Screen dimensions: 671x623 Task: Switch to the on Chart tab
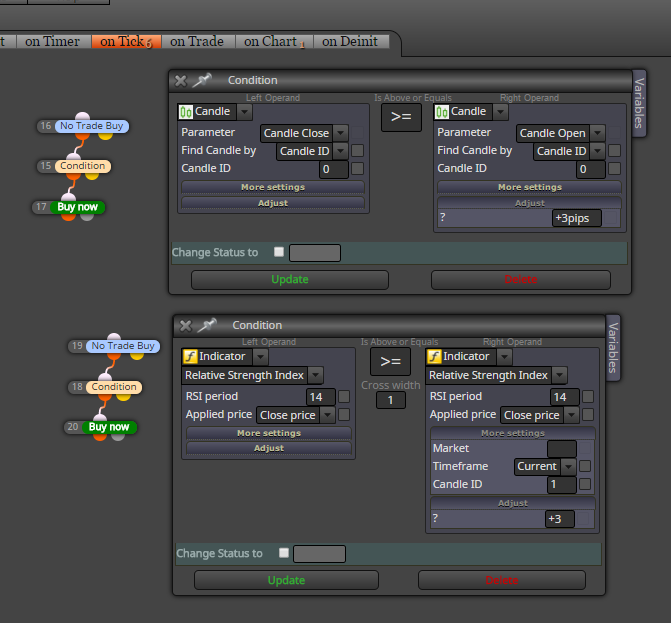point(274,42)
